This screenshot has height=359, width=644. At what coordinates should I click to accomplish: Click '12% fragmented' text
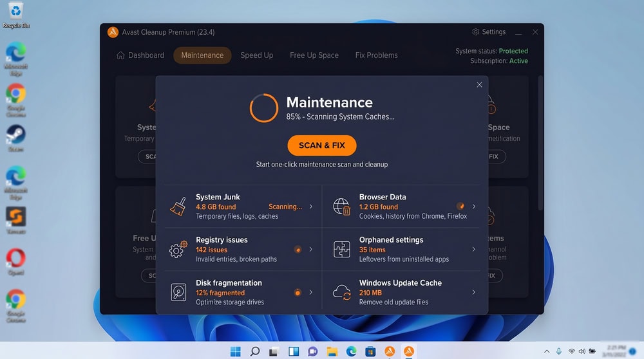tap(220, 293)
